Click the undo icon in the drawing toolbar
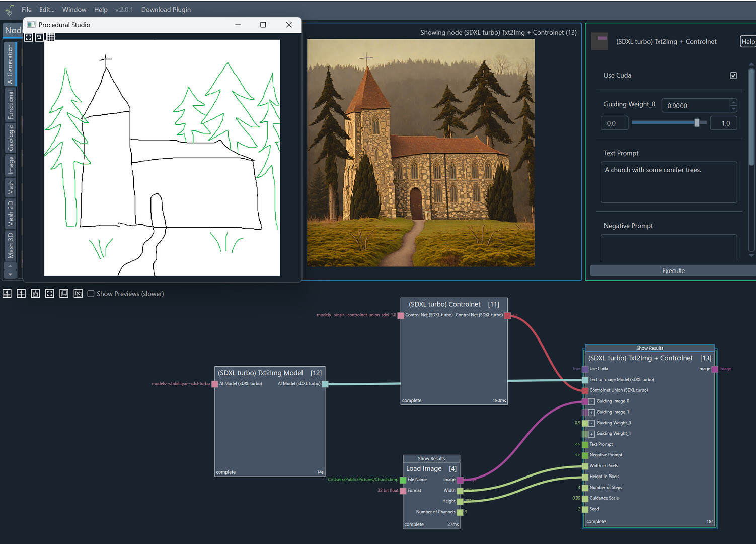Image resolution: width=756 pixels, height=544 pixels. (x=40, y=37)
